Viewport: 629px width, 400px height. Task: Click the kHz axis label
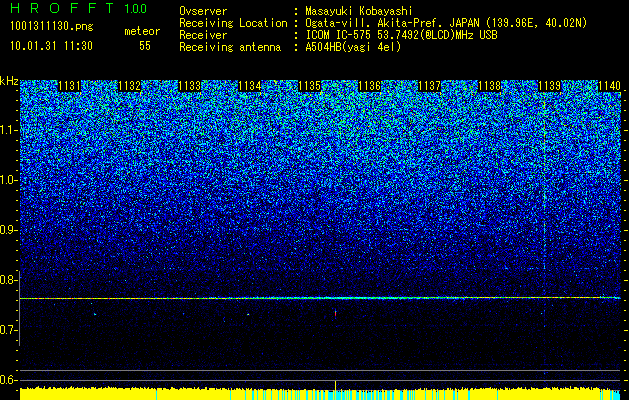[x=9, y=81]
